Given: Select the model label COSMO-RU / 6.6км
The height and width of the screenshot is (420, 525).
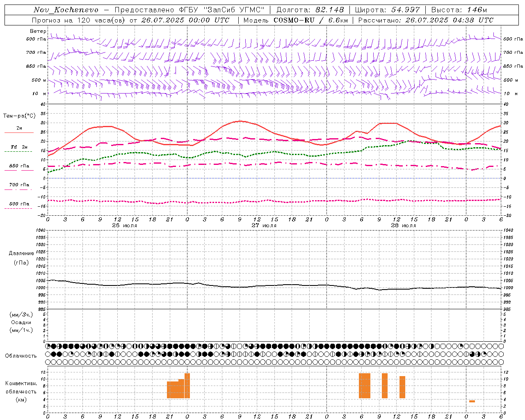Looking at the screenshot, I should click(x=310, y=20).
